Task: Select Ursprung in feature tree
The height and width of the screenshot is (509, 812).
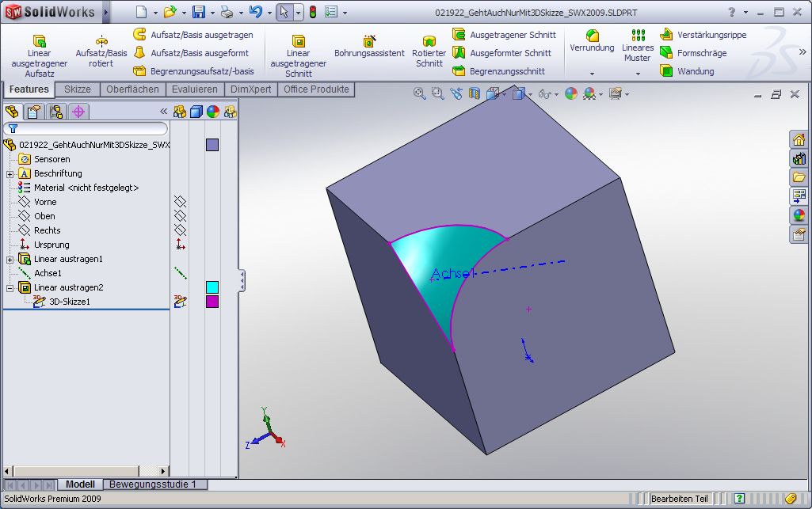Action: tap(44, 245)
